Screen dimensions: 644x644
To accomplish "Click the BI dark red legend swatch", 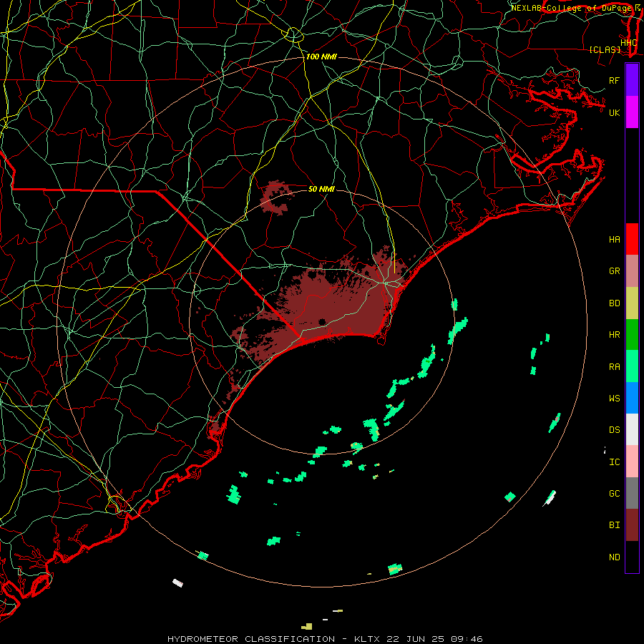I will point(632,525).
